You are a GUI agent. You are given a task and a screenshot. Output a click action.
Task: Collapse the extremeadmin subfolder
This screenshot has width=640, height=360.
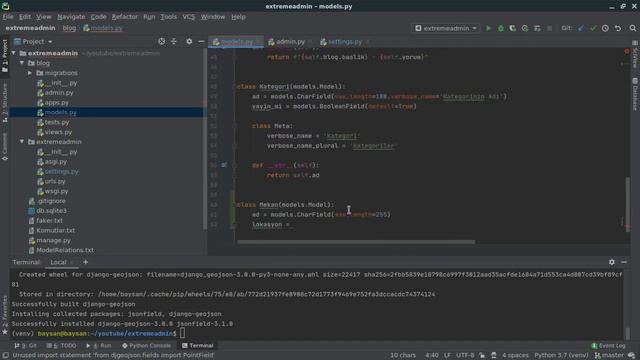tap(22, 142)
